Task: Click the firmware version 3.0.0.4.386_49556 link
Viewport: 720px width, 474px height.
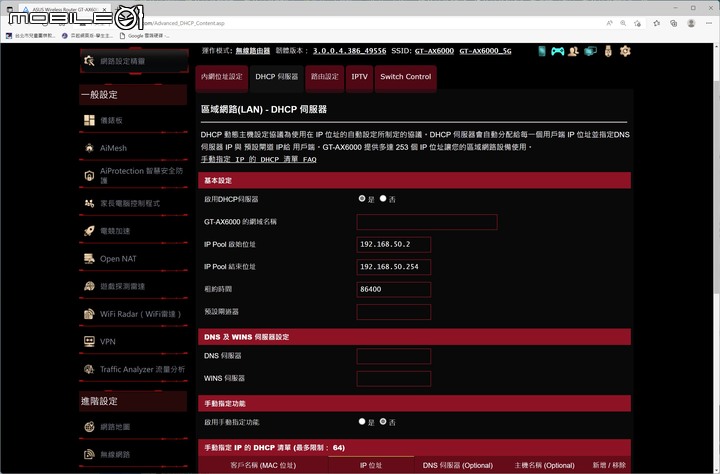Action: (x=349, y=51)
